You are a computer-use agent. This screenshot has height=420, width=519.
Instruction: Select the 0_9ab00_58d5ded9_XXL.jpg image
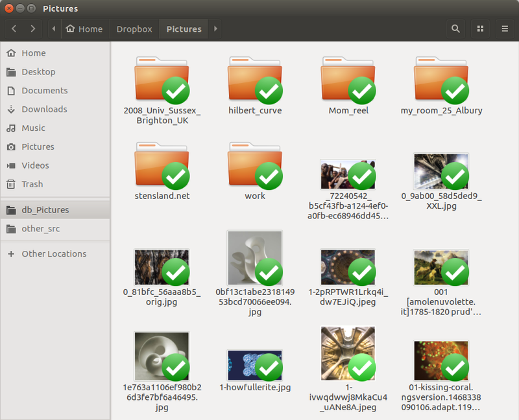coord(441,172)
